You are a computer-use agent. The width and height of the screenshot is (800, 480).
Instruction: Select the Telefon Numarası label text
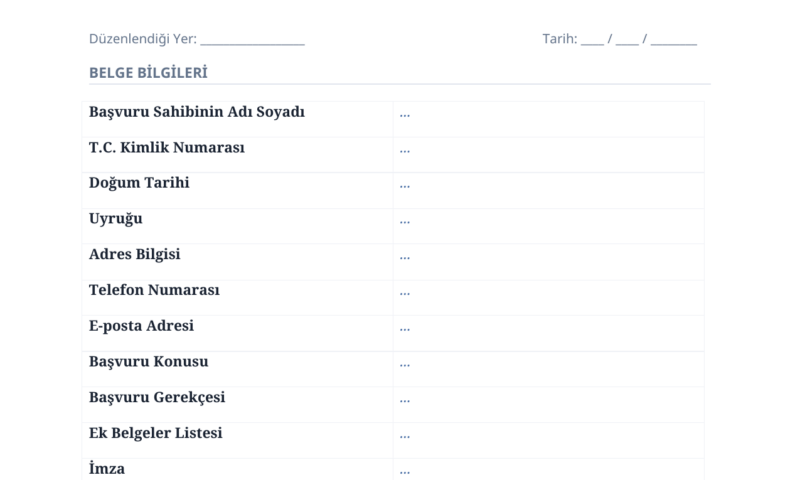[x=154, y=290]
